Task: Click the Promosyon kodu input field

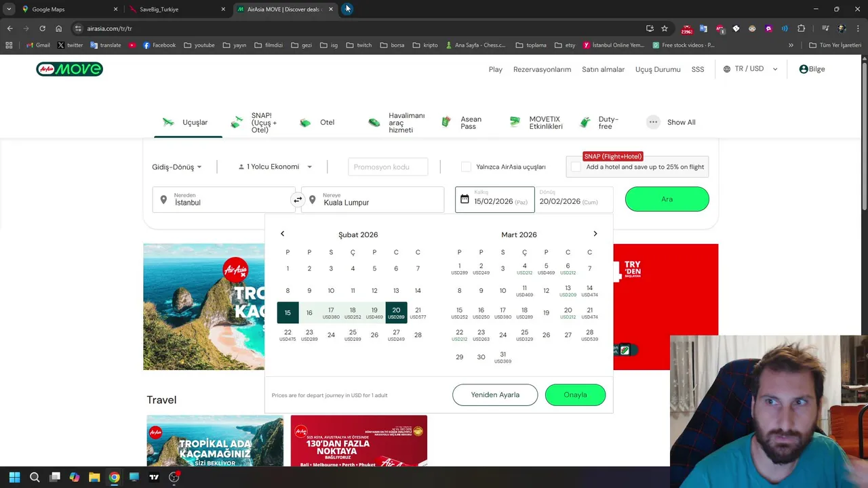Action: [388, 167]
